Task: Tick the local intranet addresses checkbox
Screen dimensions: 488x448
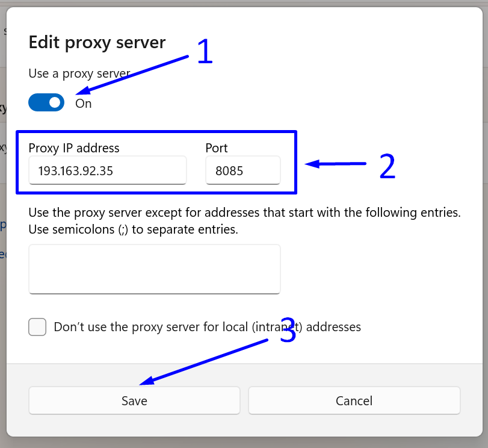Action: tap(37, 327)
